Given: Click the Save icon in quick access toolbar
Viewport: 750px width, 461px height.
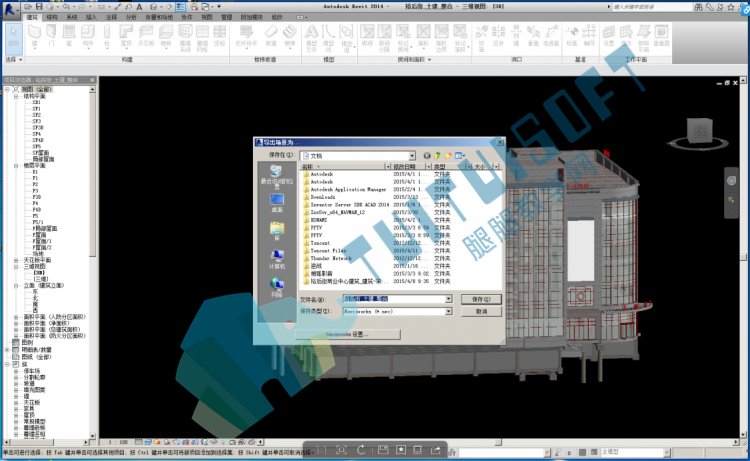Looking at the screenshot, I should tap(39, 7).
